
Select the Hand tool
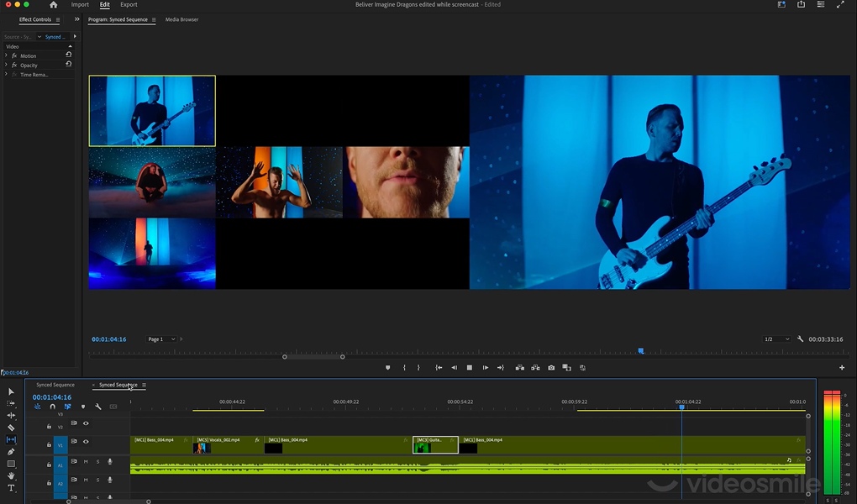pos(11,475)
